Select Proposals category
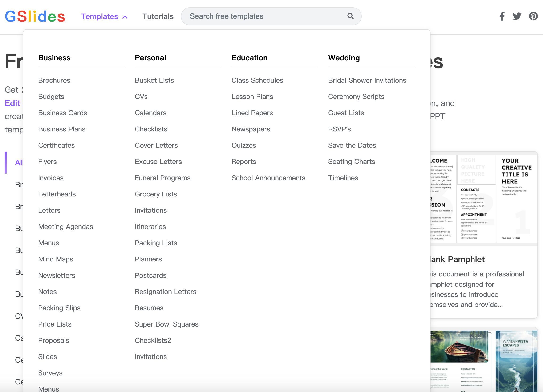The width and height of the screenshot is (543, 392). tap(54, 340)
